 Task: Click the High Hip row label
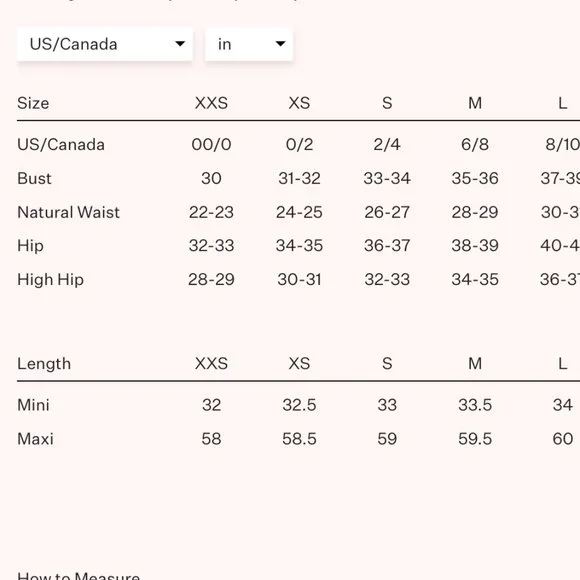(50, 280)
